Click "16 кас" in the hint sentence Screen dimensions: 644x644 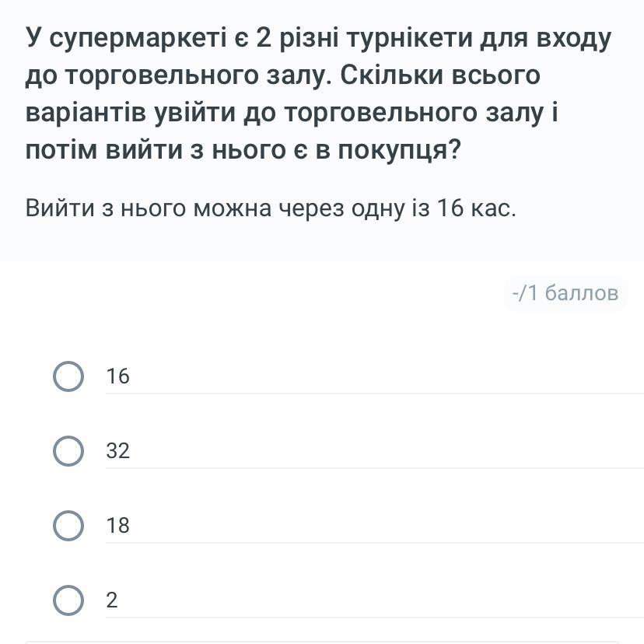click(x=474, y=208)
